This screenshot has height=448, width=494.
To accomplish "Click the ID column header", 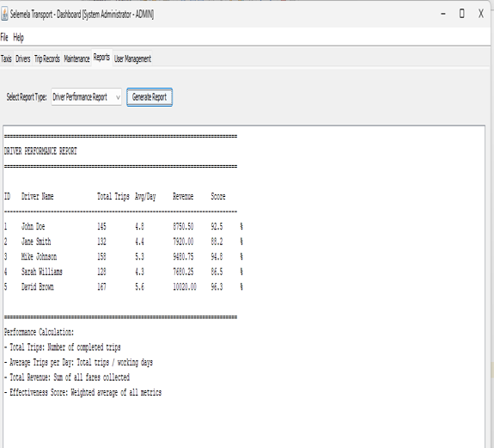I will 7,196.
